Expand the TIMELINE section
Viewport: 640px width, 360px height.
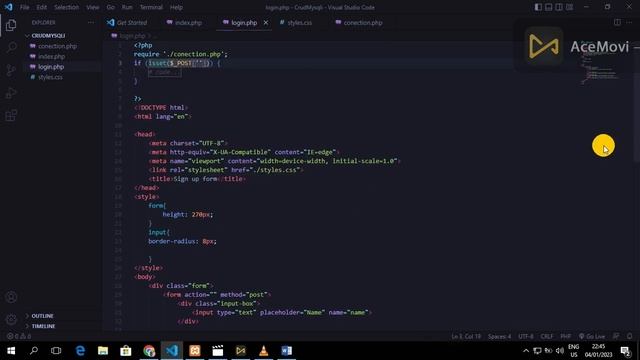[x=43, y=326]
